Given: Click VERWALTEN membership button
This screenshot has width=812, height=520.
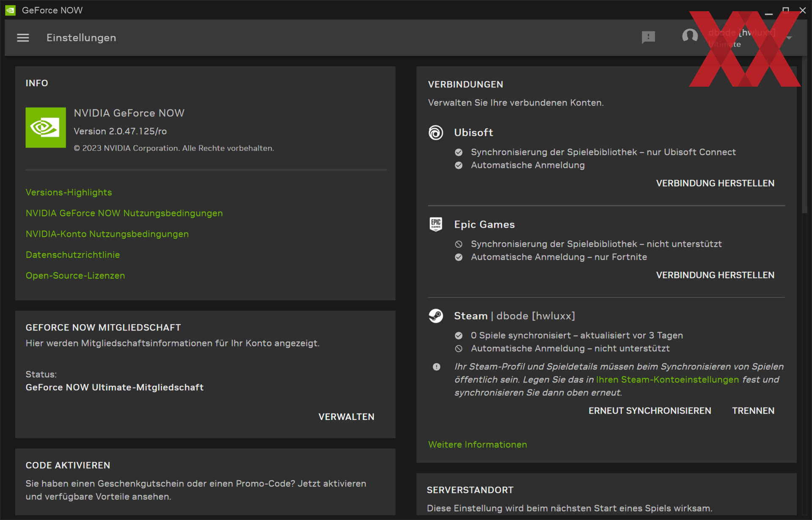Looking at the screenshot, I should click(x=346, y=417).
